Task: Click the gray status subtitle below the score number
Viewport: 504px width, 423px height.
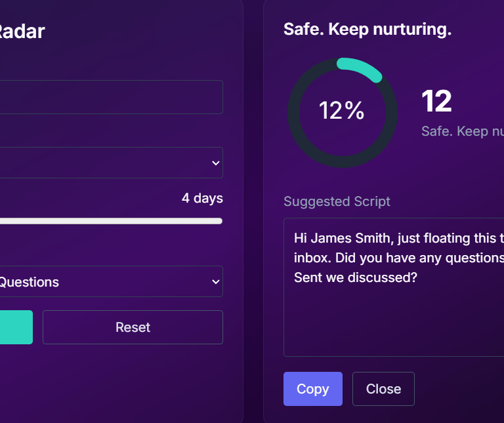Action: [x=463, y=131]
